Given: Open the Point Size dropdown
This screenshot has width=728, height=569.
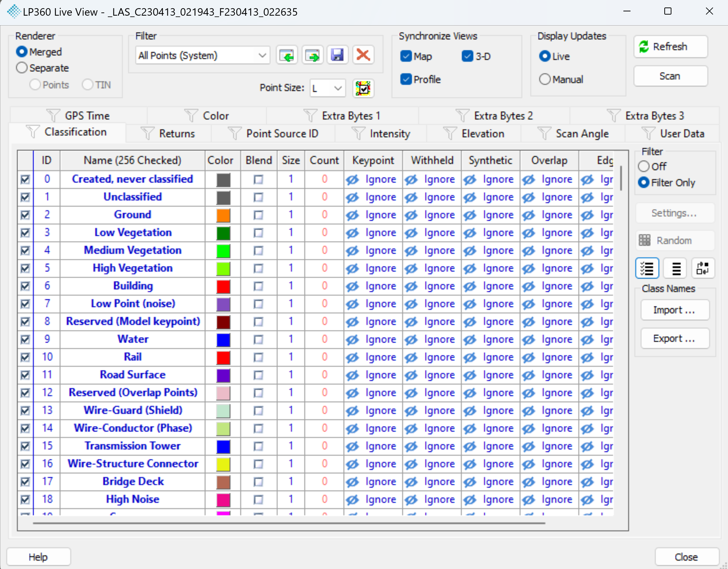Looking at the screenshot, I should [328, 88].
